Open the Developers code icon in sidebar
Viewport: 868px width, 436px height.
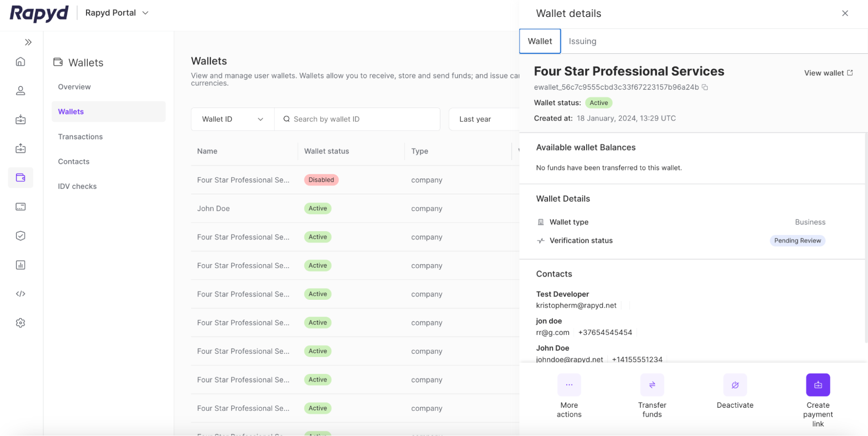pyautogui.click(x=20, y=294)
